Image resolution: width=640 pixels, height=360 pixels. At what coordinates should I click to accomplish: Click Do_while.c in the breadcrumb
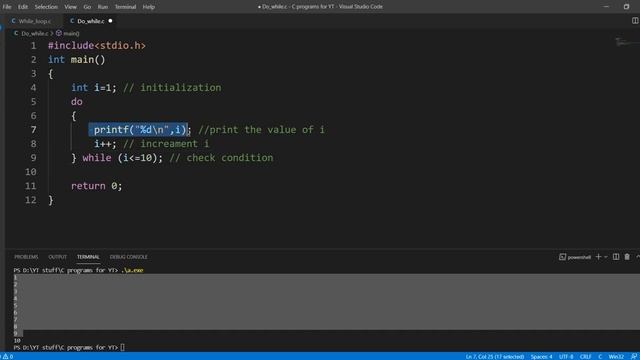tap(34, 33)
